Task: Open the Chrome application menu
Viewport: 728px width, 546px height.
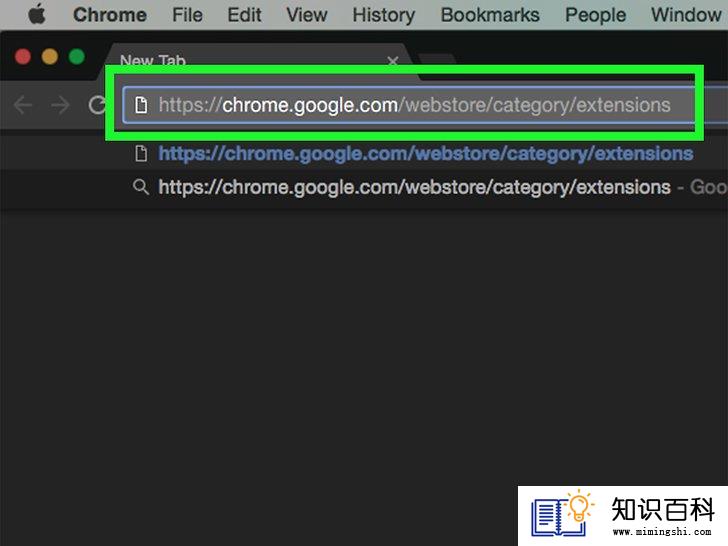Action: coord(110,15)
